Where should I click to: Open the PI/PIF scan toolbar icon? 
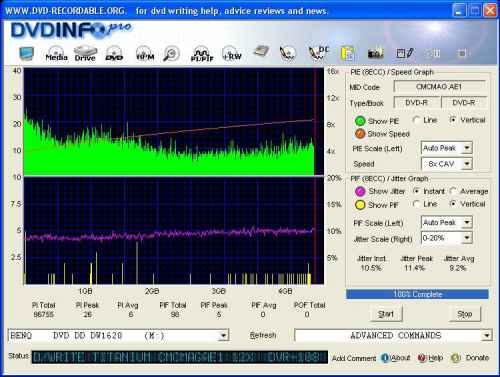(x=202, y=53)
